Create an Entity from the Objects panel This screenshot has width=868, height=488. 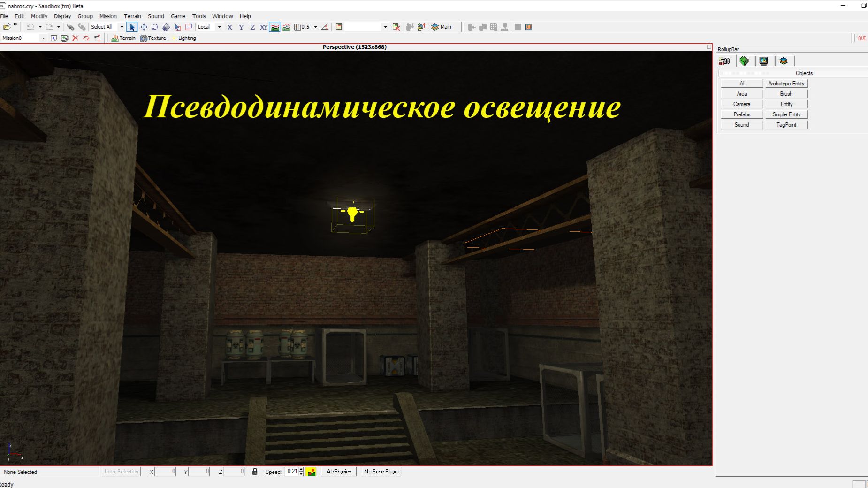tap(786, 104)
